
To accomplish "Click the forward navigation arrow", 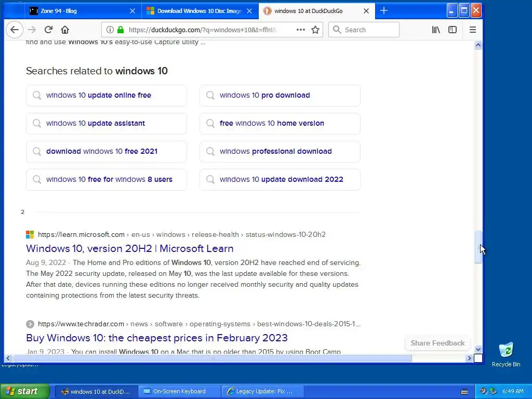I will [x=32, y=30].
